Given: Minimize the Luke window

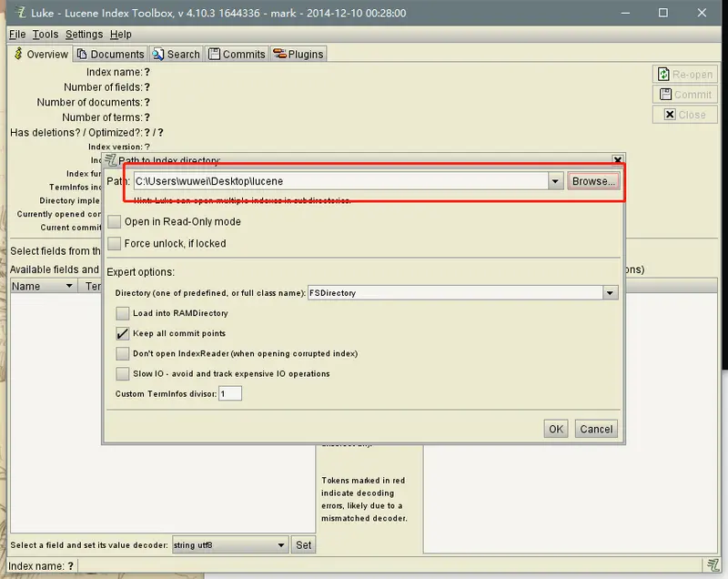Looking at the screenshot, I should click(625, 13).
